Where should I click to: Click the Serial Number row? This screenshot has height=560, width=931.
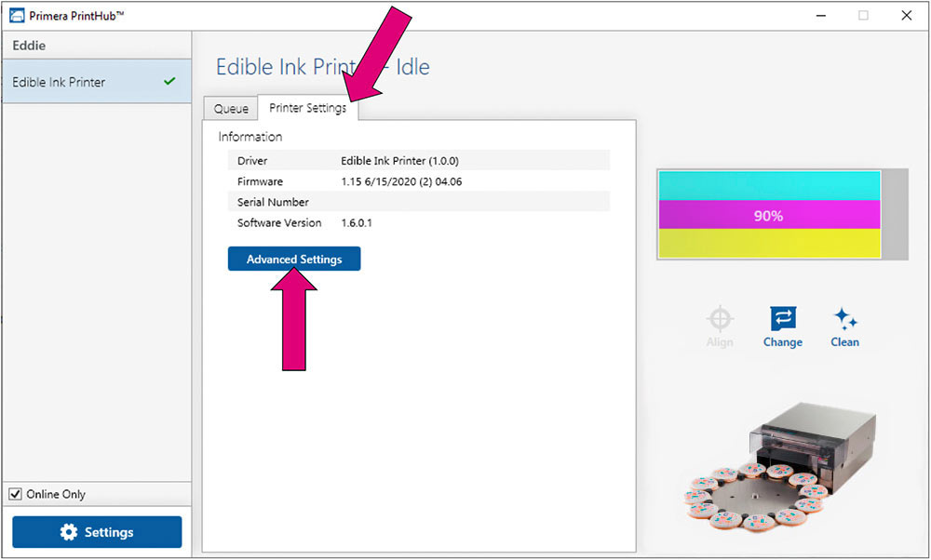(x=419, y=202)
